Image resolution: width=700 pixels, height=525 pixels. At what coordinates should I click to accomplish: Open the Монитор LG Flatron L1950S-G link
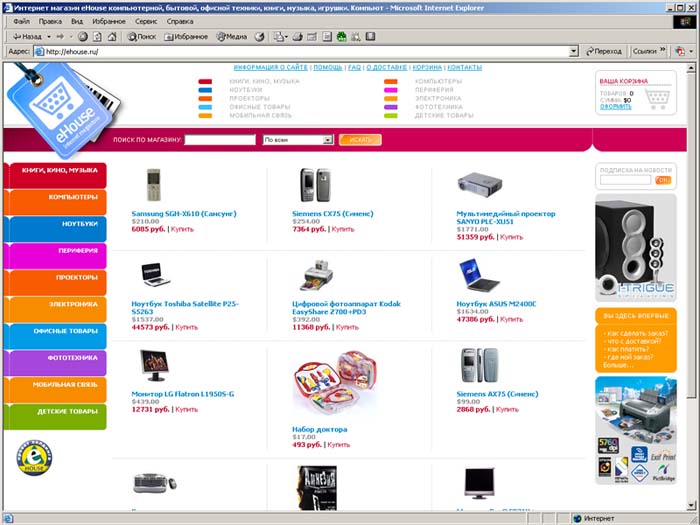(x=183, y=394)
